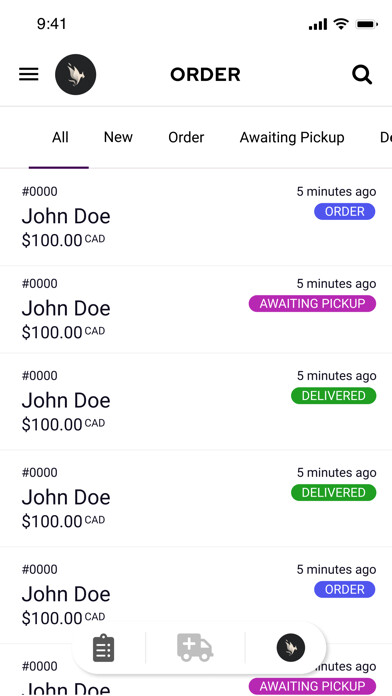The height and width of the screenshot is (696, 392).
Task: Switch to the Awaiting Pickup tab
Action: 292,137
